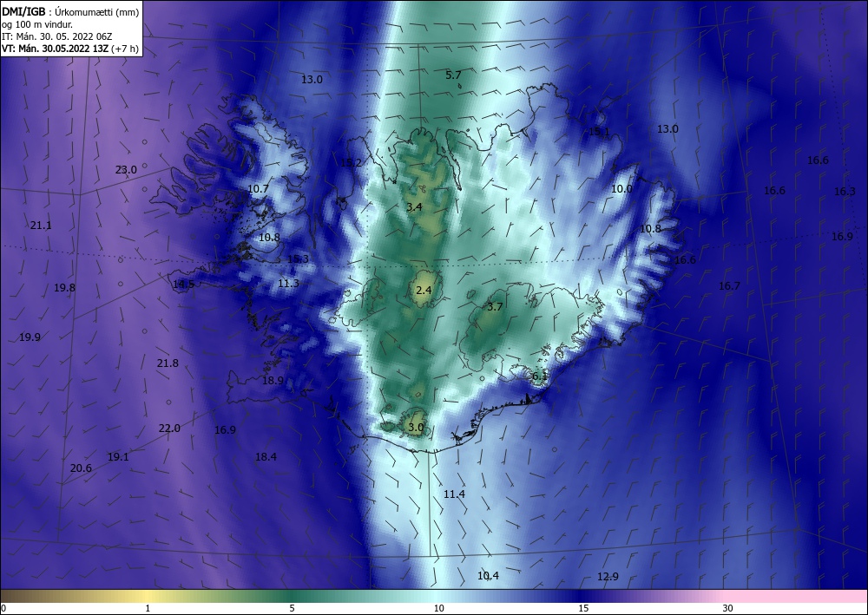Select the 15.1 precipitable water value
The width and height of the screenshot is (868, 615).
pos(598,132)
